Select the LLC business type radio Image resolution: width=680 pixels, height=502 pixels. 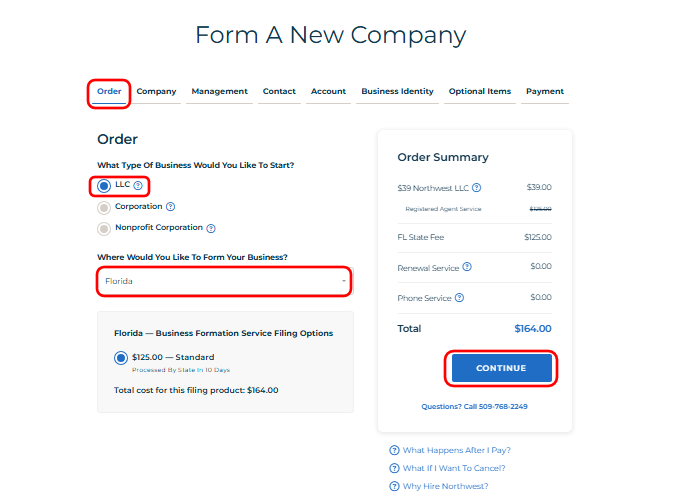[x=104, y=186]
